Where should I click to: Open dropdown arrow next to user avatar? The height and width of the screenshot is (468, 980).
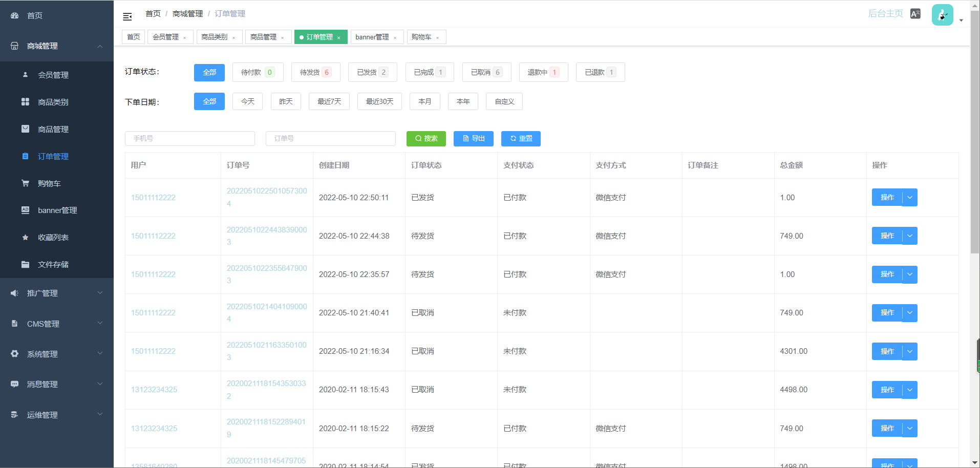(x=961, y=20)
